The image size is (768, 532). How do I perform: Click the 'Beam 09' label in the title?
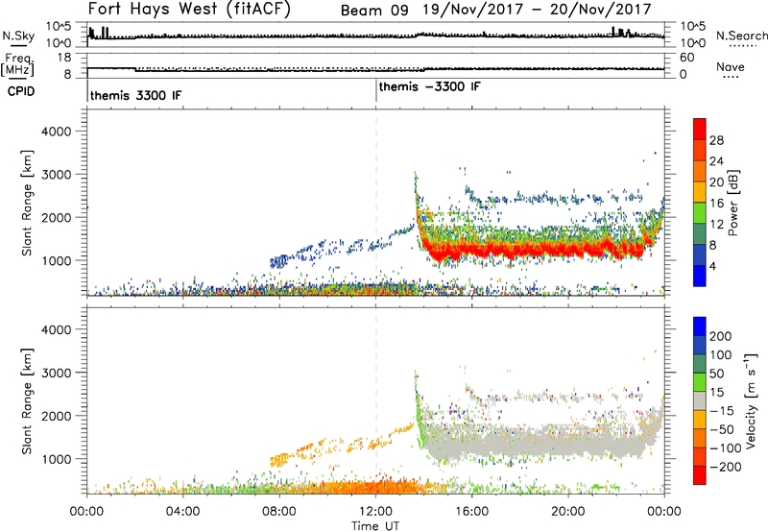point(374,10)
